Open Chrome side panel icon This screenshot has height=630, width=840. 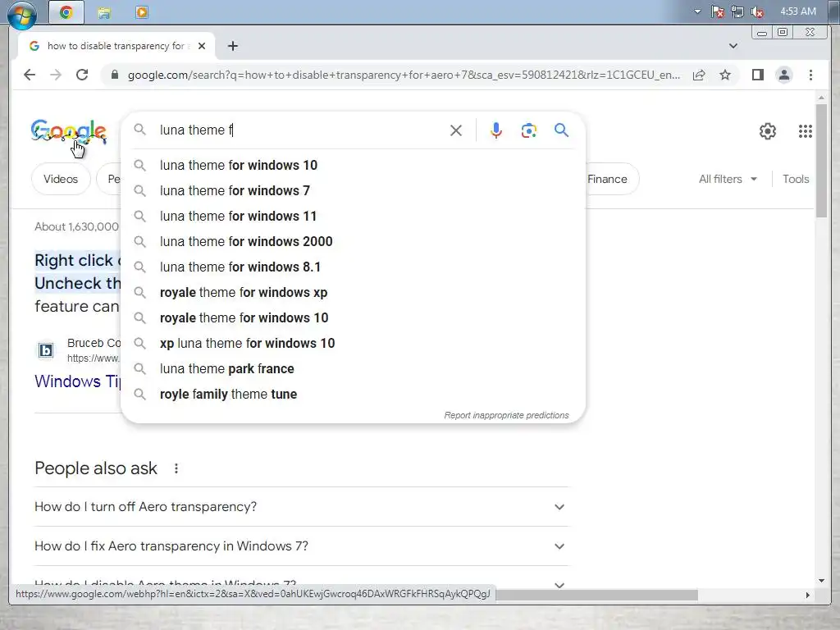click(x=757, y=75)
